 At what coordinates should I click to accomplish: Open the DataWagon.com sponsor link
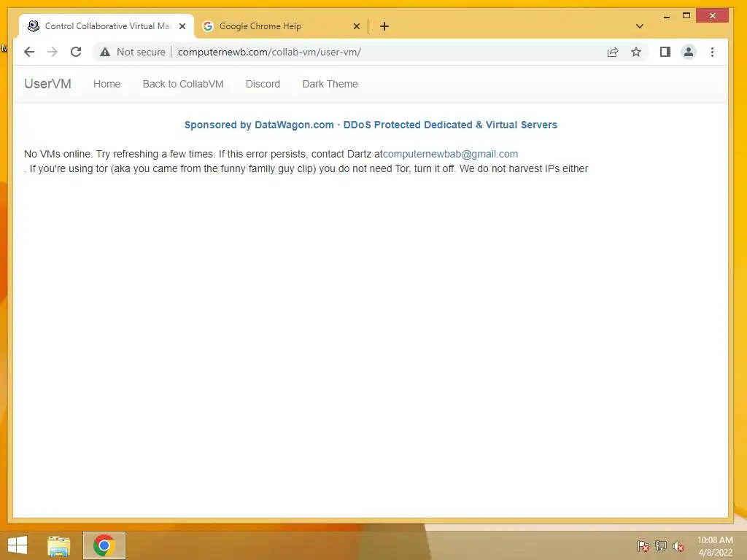pos(371,125)
